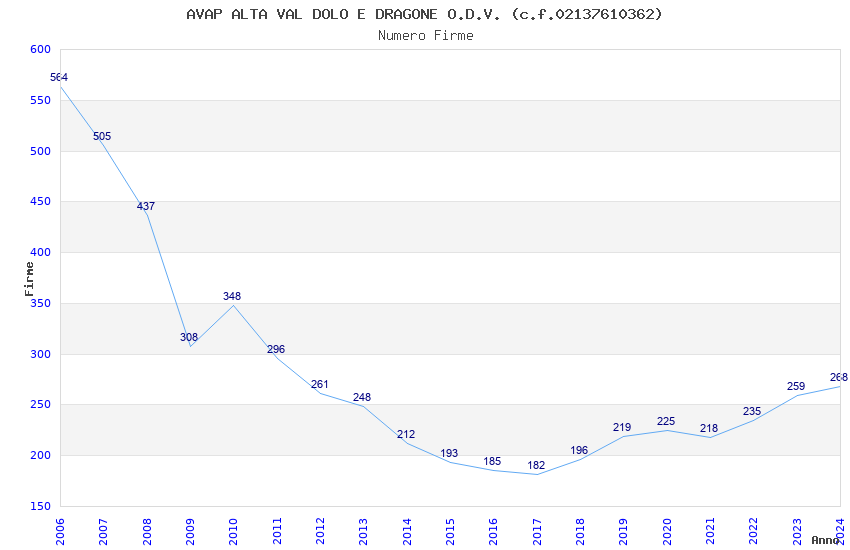The width and height of the screenshot is (850, 550).
Task: Click x-axis year label 2018
Action: [580, 532]
